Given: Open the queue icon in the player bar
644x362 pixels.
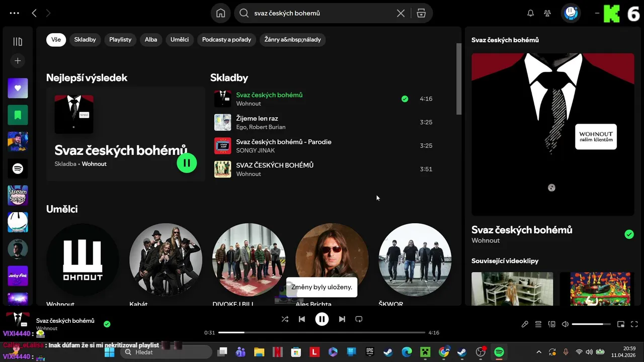Looking at the screenshot, I should click(x=538, y=324).
